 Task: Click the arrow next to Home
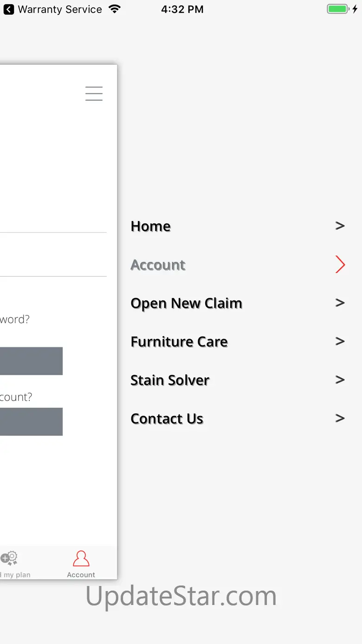[x=340, y=226]
